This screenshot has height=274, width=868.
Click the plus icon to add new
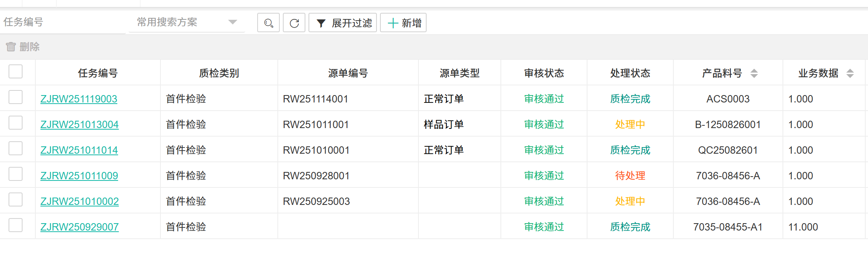[x=393, y=23]
